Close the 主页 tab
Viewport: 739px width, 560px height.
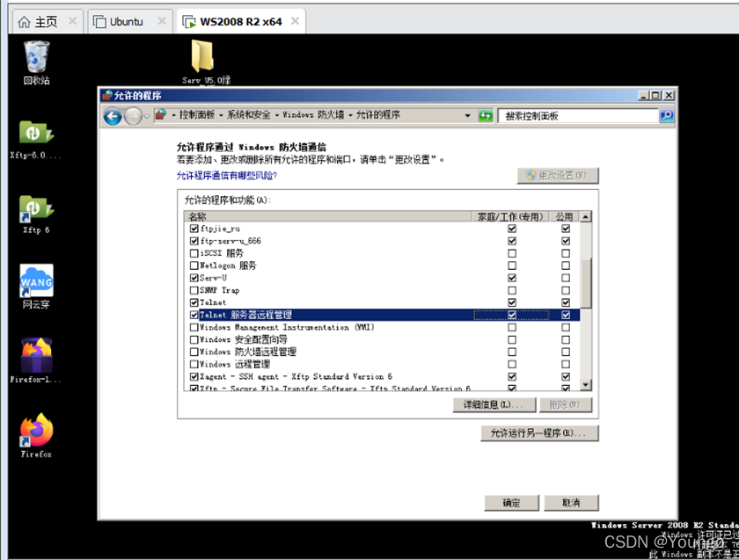pos(72,21)
